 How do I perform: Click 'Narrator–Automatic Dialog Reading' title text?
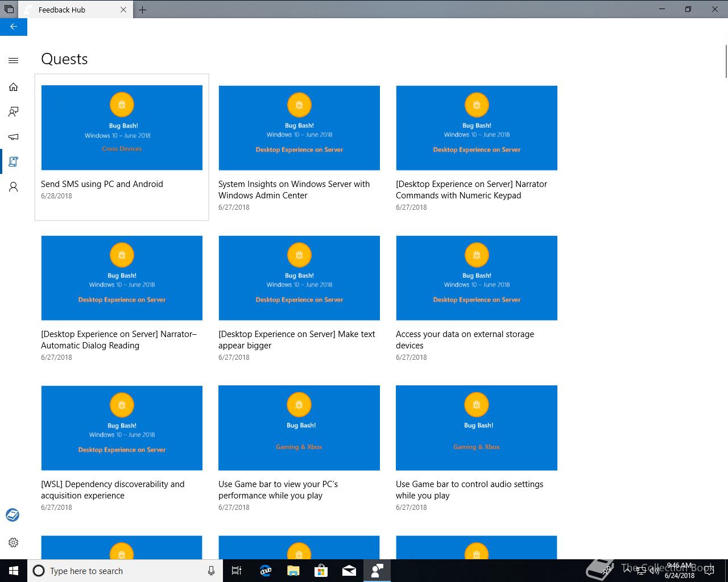tap(119, 340)
